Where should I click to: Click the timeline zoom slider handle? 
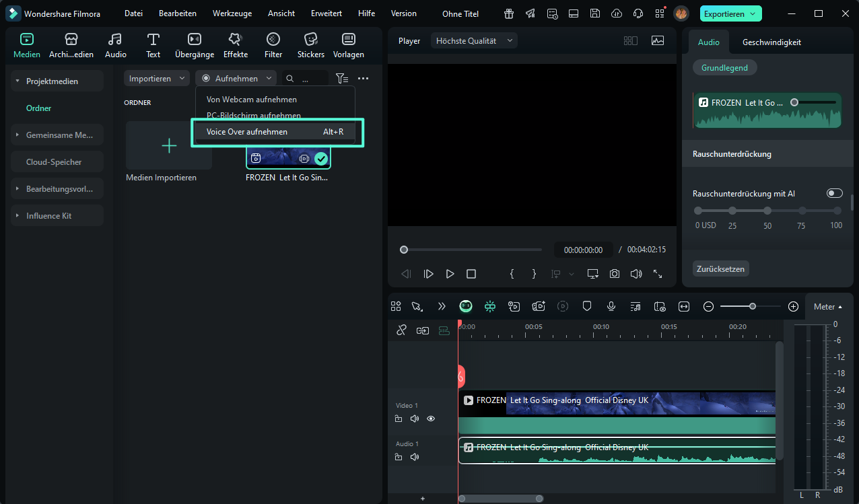[x=753, y=306]
